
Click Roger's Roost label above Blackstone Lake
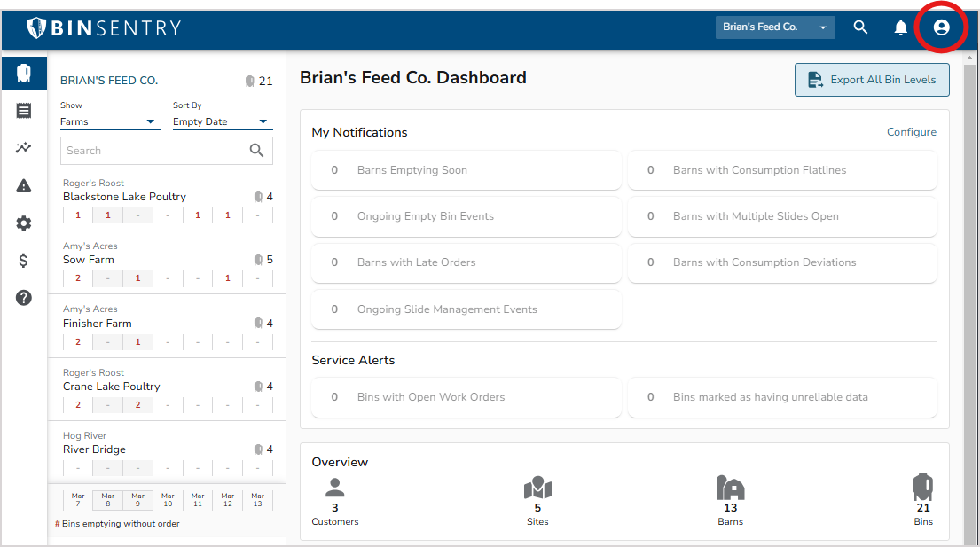point(93,183)
